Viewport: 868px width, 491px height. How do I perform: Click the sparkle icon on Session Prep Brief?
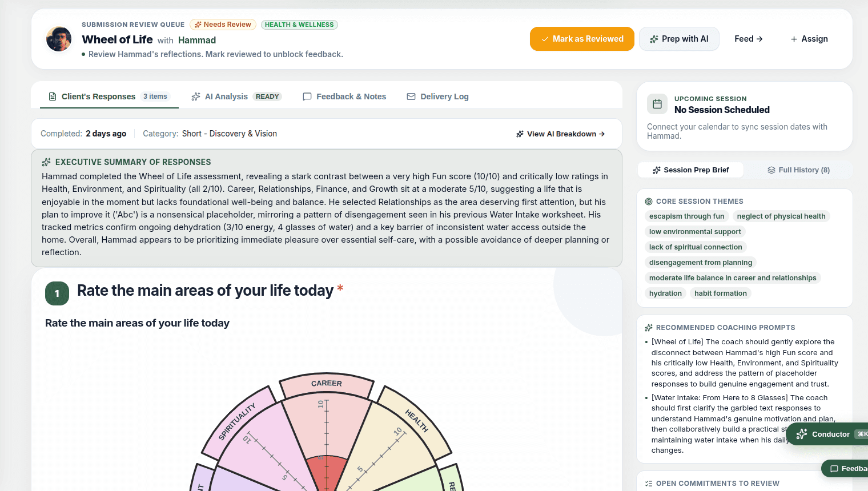(657, 170)
